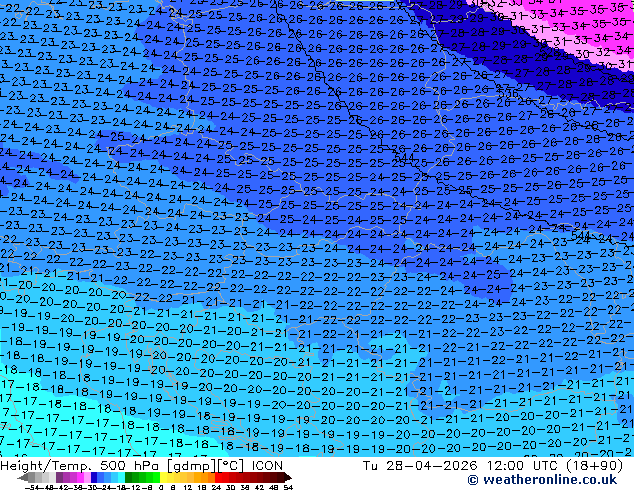634x490 pixels.
Task: Pick the bright red legend color swatch
Action: click(218, 478)
